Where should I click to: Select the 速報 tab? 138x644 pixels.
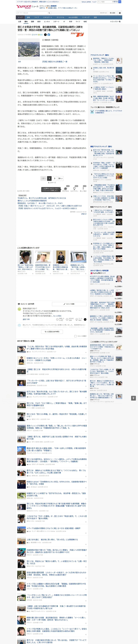point(28,17)
